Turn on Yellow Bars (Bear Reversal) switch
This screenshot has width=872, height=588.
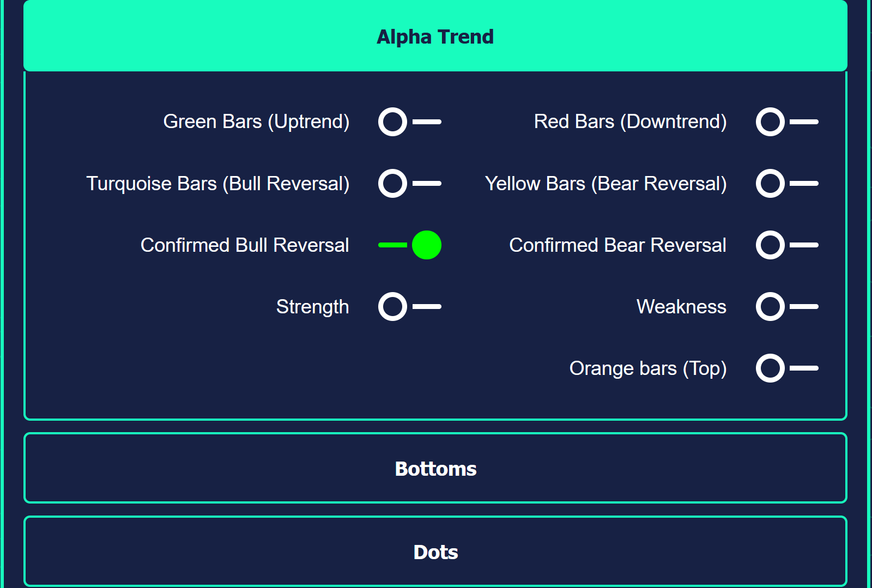787,183
